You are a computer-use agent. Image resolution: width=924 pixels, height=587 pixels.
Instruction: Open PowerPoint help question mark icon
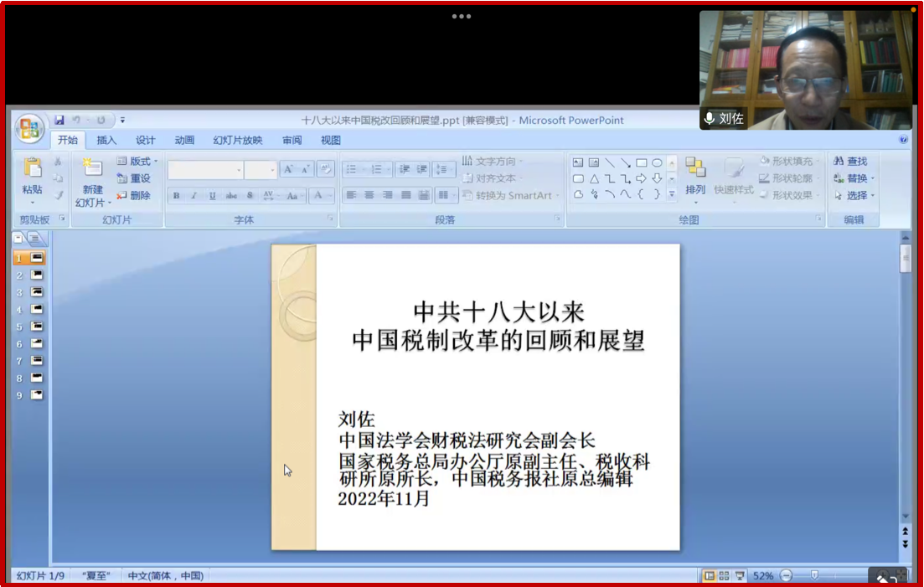coord(903,140)
